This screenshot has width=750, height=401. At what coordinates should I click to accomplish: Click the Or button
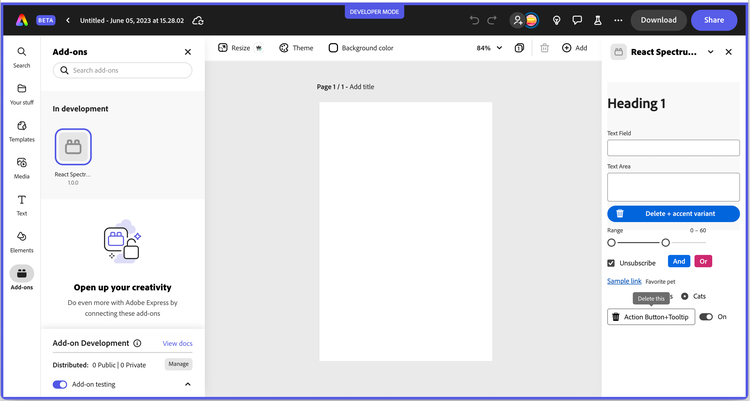[703, 261]
